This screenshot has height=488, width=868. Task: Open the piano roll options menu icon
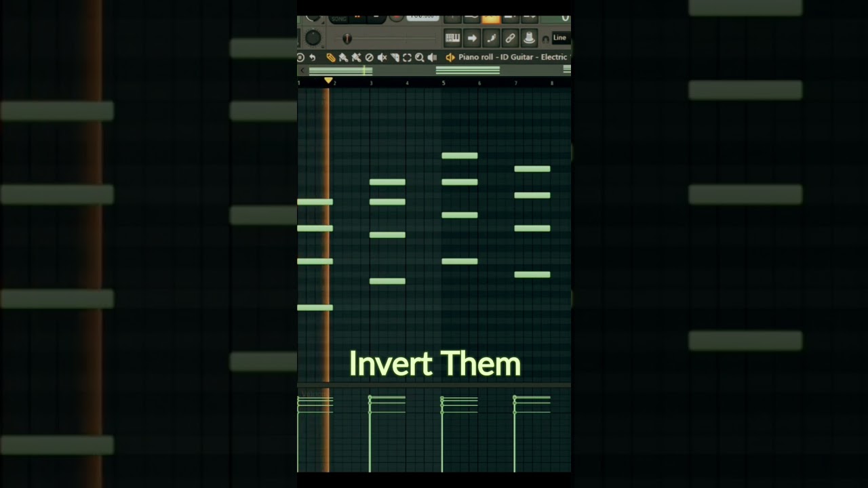tap(300, 58)
